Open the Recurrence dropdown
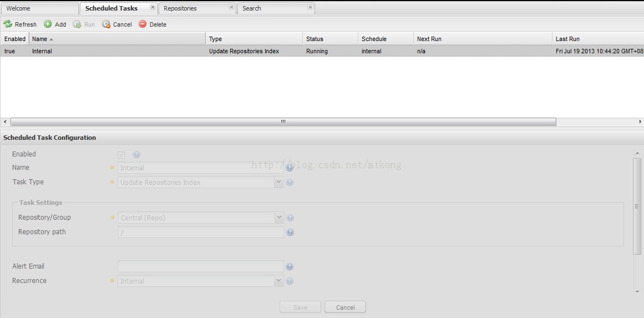Viewport: 644px width, 318px height. click(x=279, y=281)
